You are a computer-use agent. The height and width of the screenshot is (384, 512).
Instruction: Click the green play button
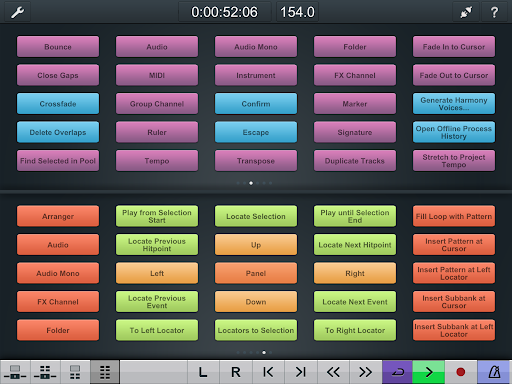point(429,372)
